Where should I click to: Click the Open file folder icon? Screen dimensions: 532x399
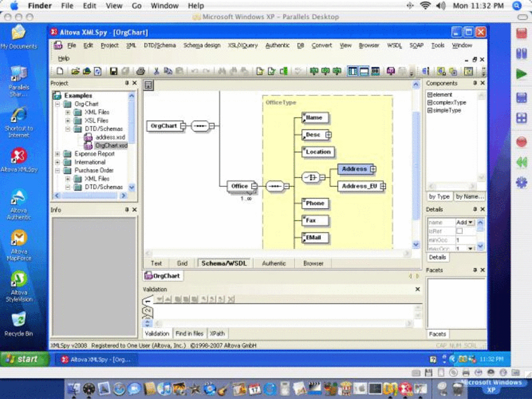(x=75, y=71)
